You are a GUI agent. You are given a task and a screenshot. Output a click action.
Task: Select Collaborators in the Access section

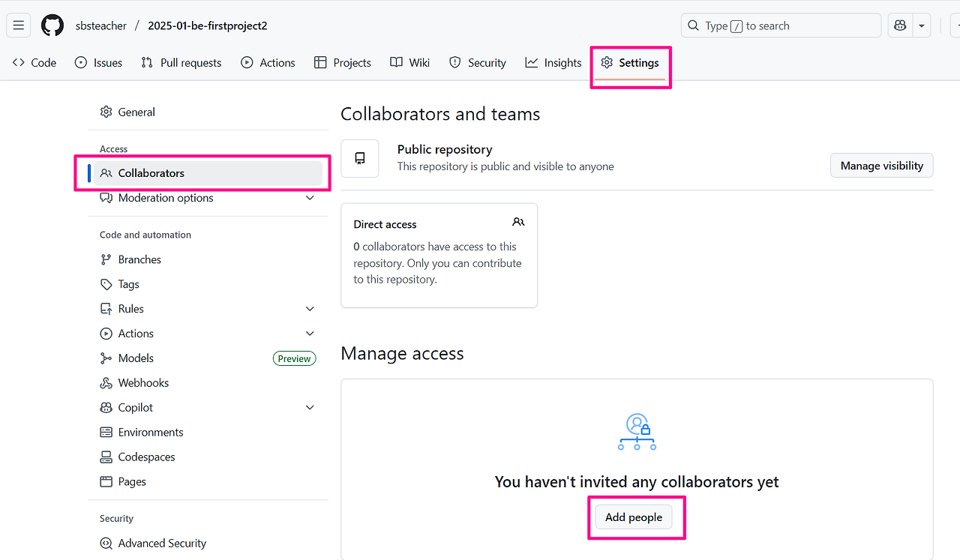(208, 173)
